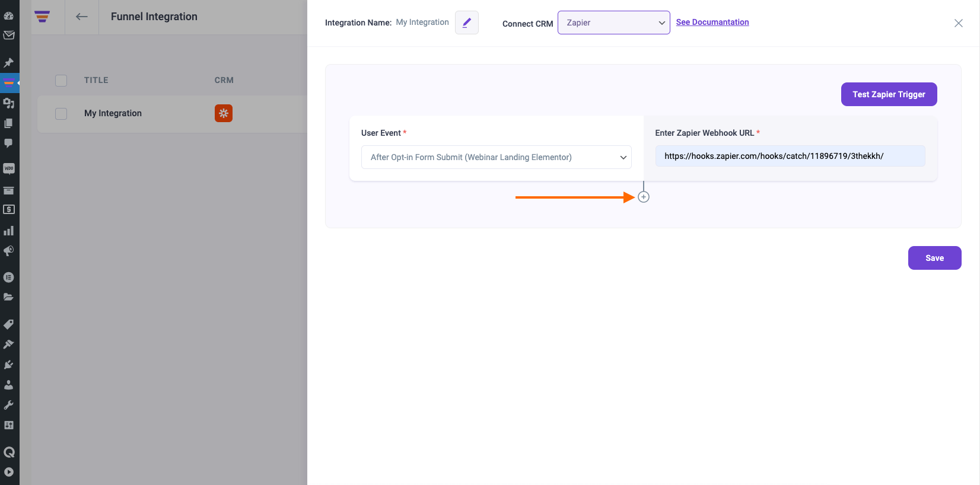This screenshot has width=980, height=485.
Task: Add a new event with the plus circle
Action: [644, 197]
